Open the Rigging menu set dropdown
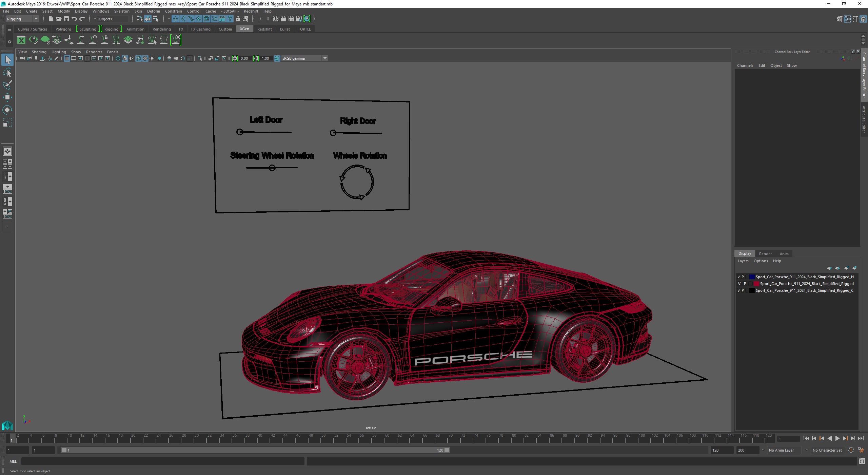The image size is (868, 475). coord(22,19)
